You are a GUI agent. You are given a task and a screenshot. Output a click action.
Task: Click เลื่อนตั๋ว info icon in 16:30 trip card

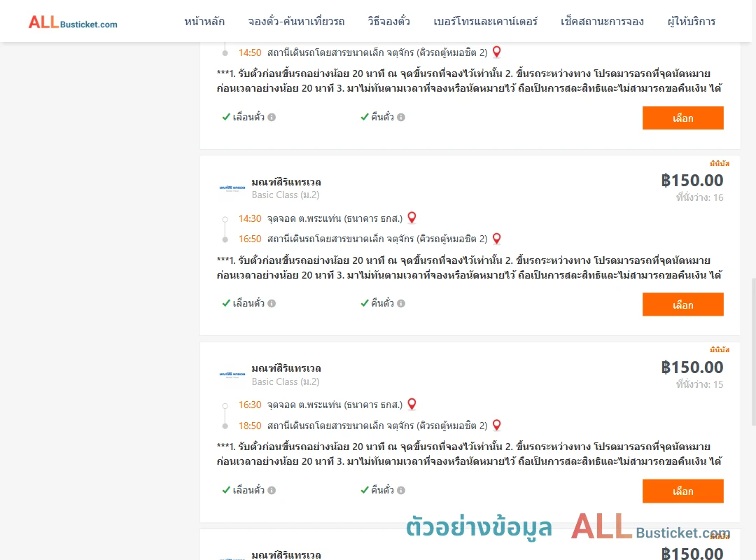[272, 490]
